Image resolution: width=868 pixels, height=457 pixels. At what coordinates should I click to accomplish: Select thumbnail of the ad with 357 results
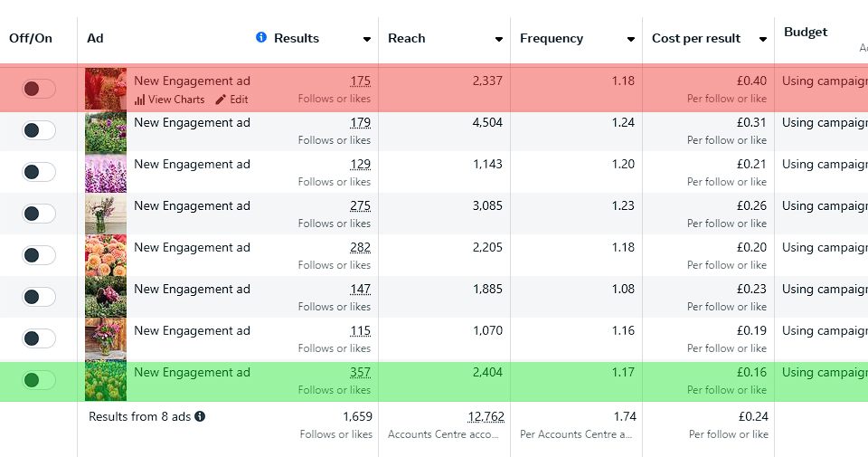pos(106,380)
